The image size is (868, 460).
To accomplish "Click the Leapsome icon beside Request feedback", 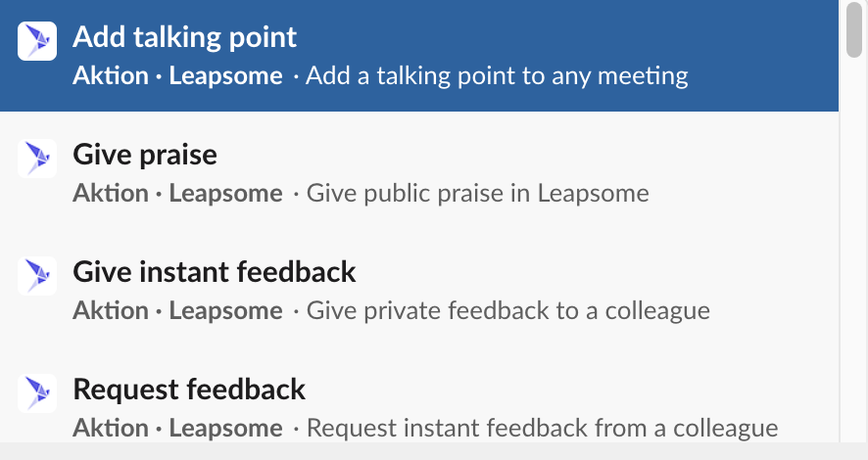I will 37,392.
